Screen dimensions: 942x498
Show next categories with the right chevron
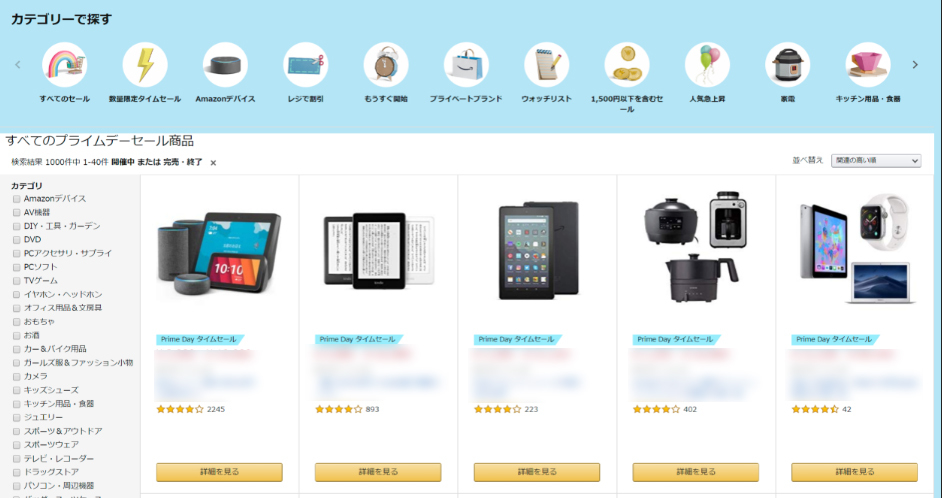pyautogui.click(x=915, y=65)
